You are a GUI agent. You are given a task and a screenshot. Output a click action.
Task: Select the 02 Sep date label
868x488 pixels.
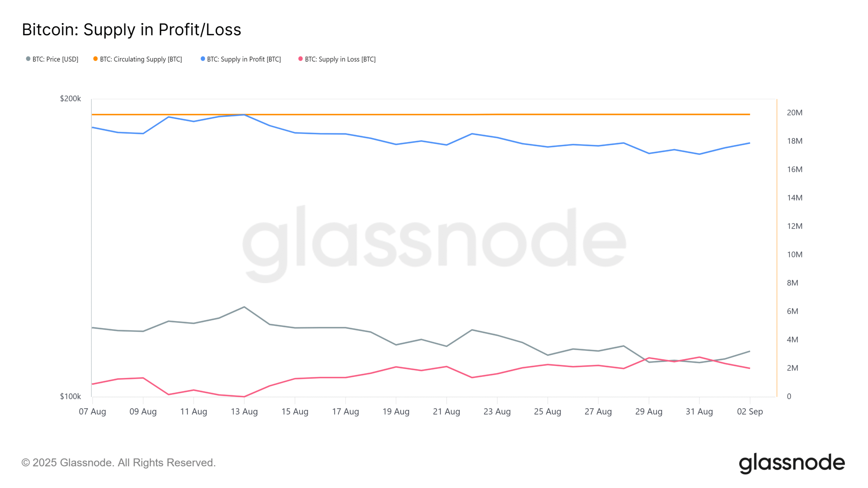[x=750, y=411]
